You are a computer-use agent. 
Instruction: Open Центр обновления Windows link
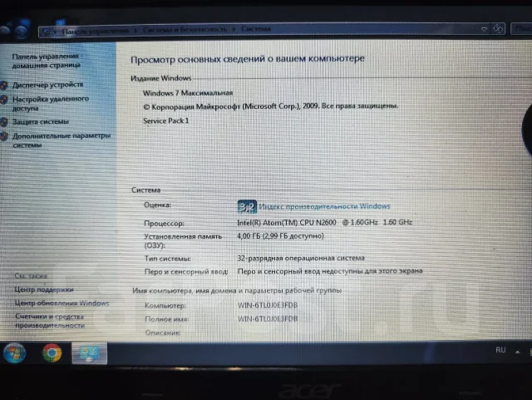[62, 303]
